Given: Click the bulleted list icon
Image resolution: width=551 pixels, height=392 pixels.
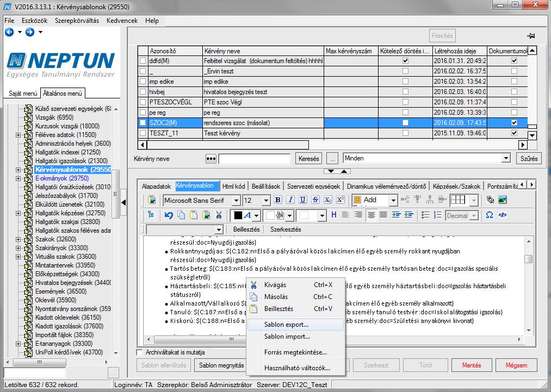Looking at the screenshot, I should (x=425, y=215).
